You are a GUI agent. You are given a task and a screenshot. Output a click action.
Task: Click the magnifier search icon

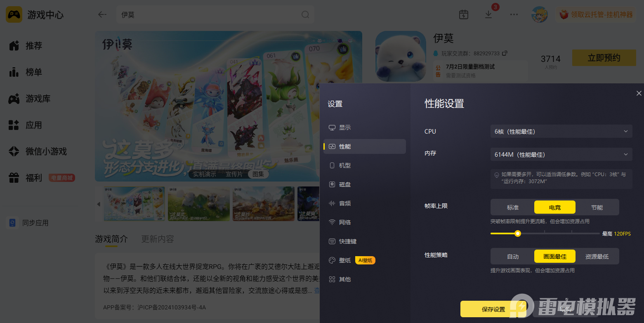pos(305,15)
